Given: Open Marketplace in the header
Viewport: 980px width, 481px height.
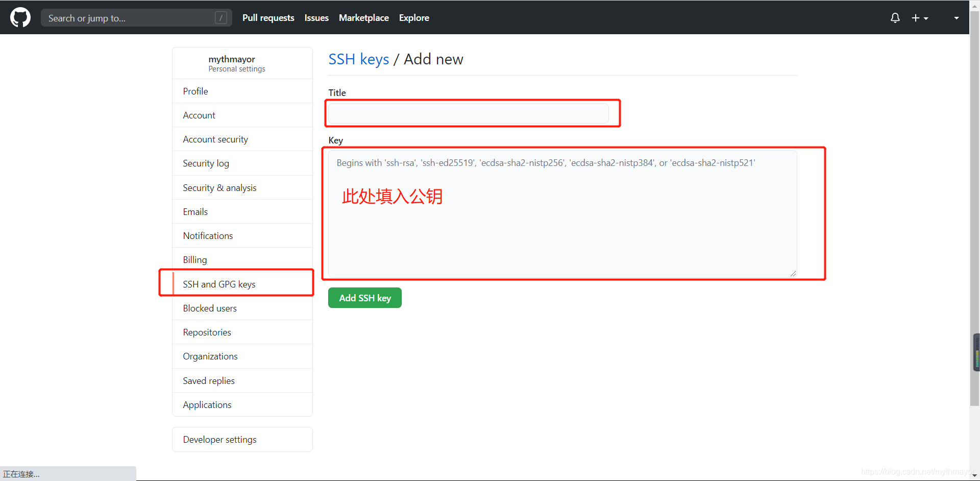Looking at the screenshot, I should click(363, 18).
